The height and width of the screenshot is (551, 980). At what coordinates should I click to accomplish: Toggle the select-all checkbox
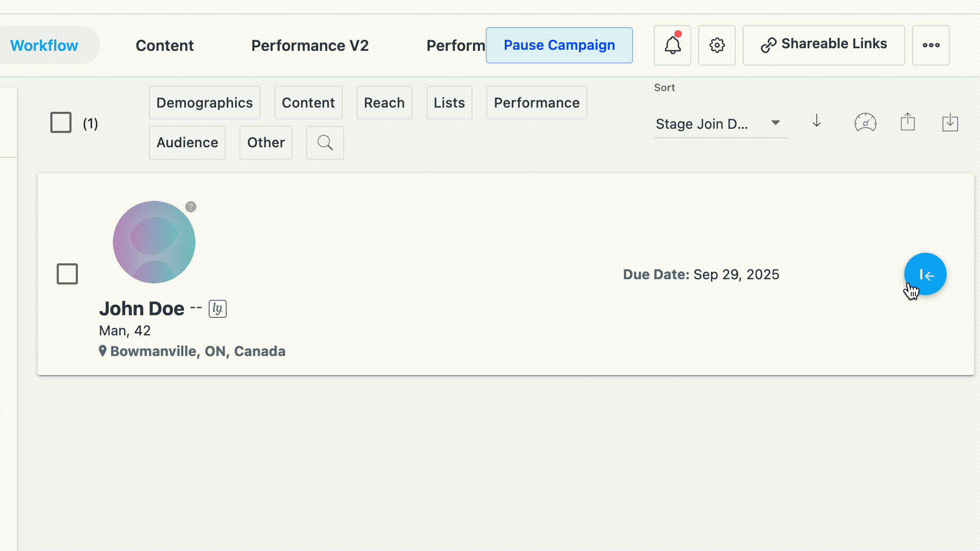tap(61, 122)
